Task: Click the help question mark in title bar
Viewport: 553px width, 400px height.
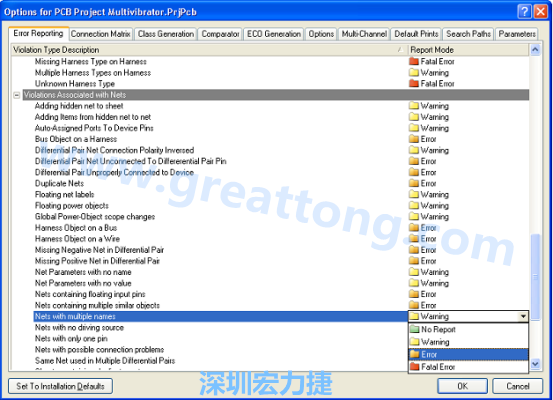Action: [524, 12]
